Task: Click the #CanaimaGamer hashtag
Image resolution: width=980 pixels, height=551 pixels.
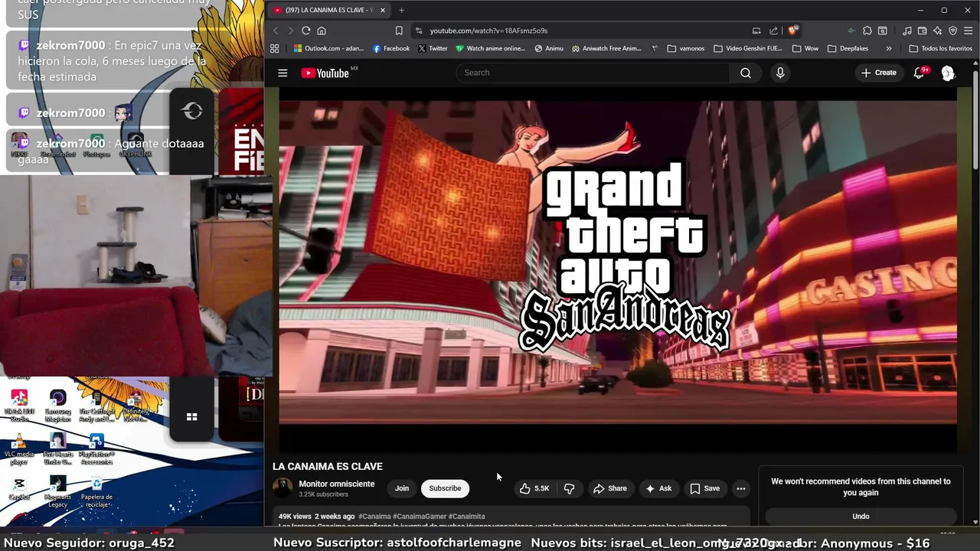Action: [x=419, y=517]
